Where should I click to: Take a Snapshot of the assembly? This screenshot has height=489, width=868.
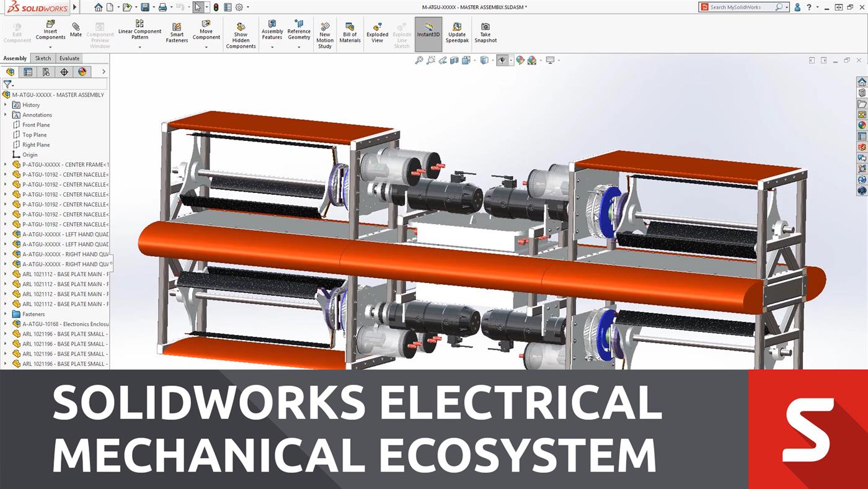click(x=485, y=32)
